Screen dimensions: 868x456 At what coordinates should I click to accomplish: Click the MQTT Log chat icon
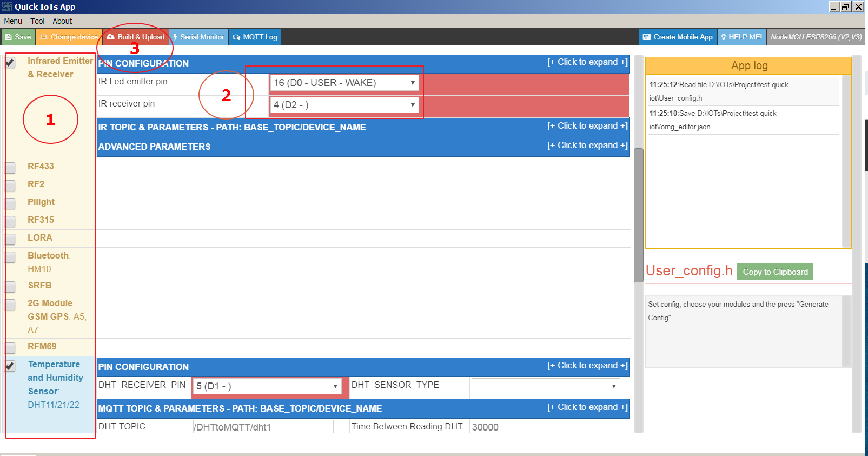click(236, 37)
